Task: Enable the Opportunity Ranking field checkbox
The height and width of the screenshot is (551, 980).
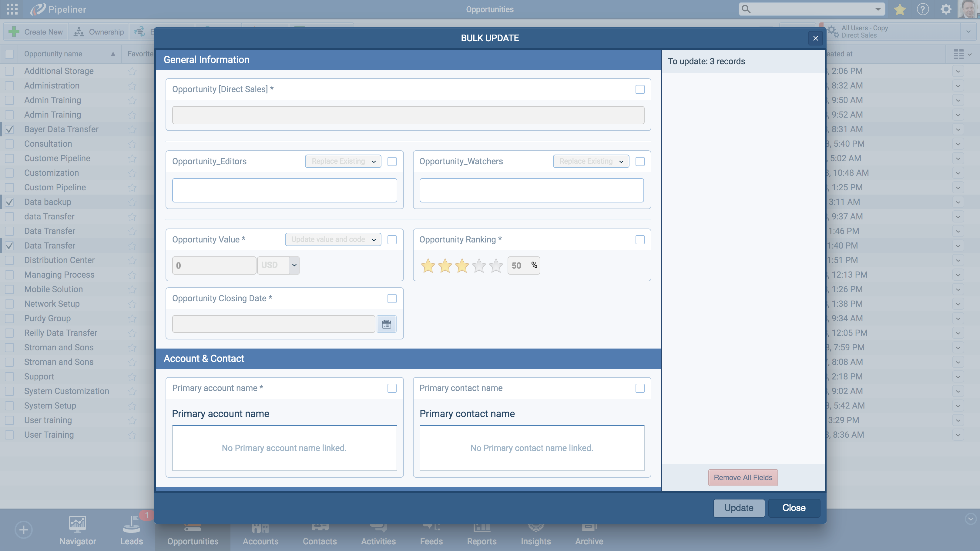Action: 640,239
